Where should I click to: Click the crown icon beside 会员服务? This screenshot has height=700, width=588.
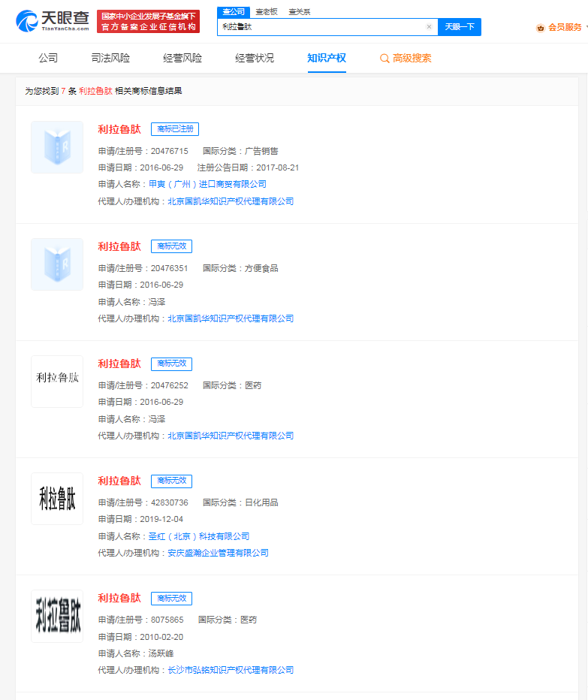tap(541, 28)
